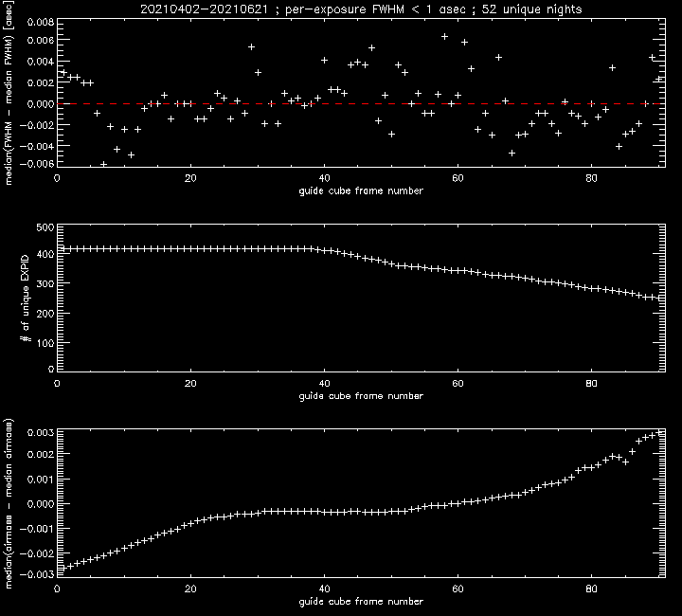The height and width of the screenshot is (616, 682).
Task: Click the top panel's 'guide cube frame number' label
Action: pyautogui.click(x=361, y=191)
